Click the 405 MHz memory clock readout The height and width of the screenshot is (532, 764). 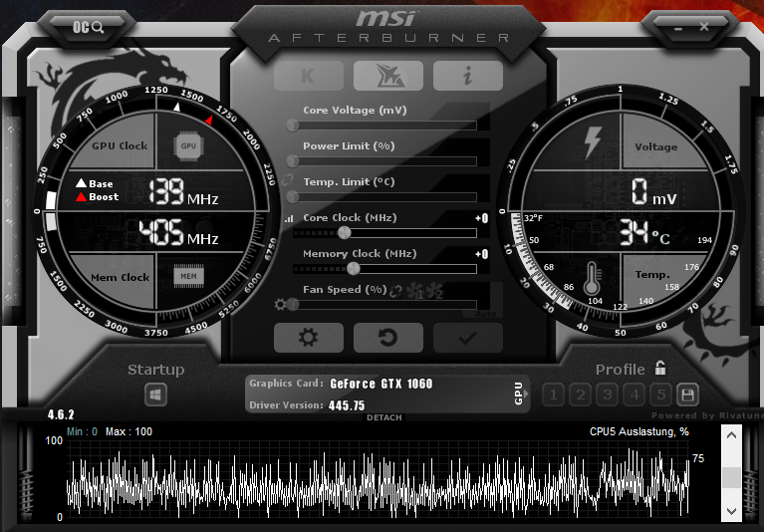(x=178, y=232)
